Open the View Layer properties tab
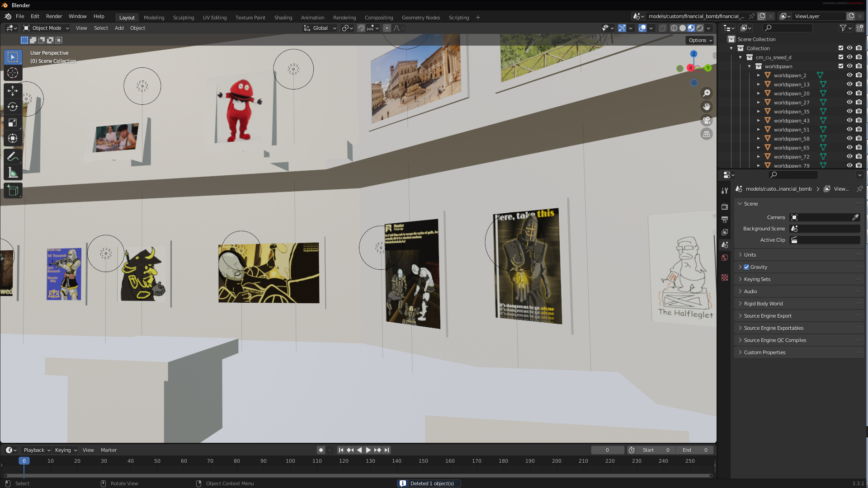The height and width of the screenshot is (488, 868). tap(725, 232)
